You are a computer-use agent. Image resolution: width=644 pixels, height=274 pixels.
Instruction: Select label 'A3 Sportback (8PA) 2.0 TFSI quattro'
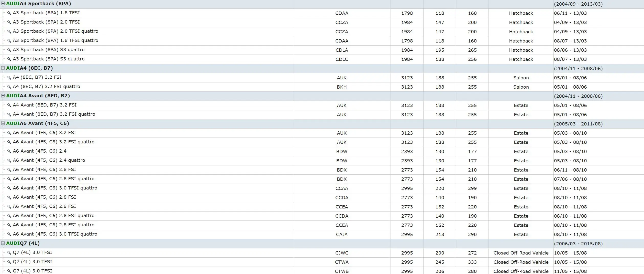pos(55,31)
